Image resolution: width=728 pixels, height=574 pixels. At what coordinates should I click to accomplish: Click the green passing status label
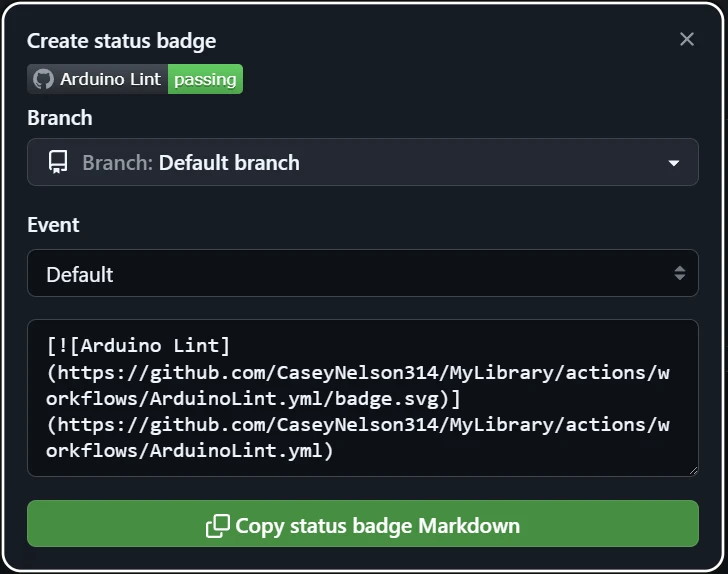click(205, 79)
